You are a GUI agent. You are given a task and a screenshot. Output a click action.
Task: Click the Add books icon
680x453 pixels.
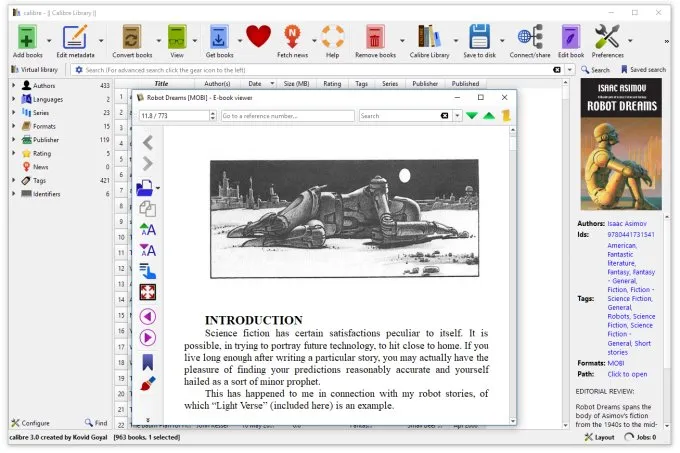(x=27, y=37)
